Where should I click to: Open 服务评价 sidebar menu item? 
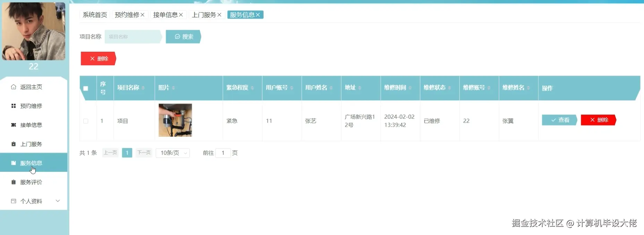(x=34, y=182)
